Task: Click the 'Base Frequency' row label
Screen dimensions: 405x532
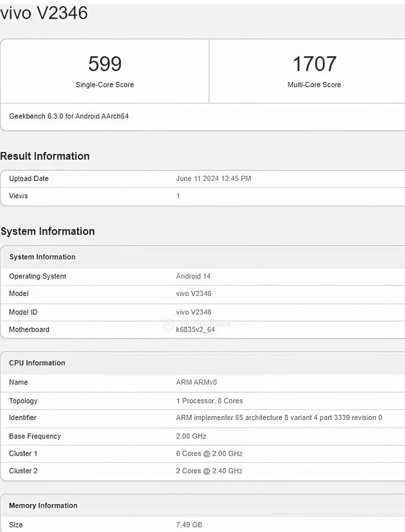Action: pyautogui.click(x=35, y=436)
